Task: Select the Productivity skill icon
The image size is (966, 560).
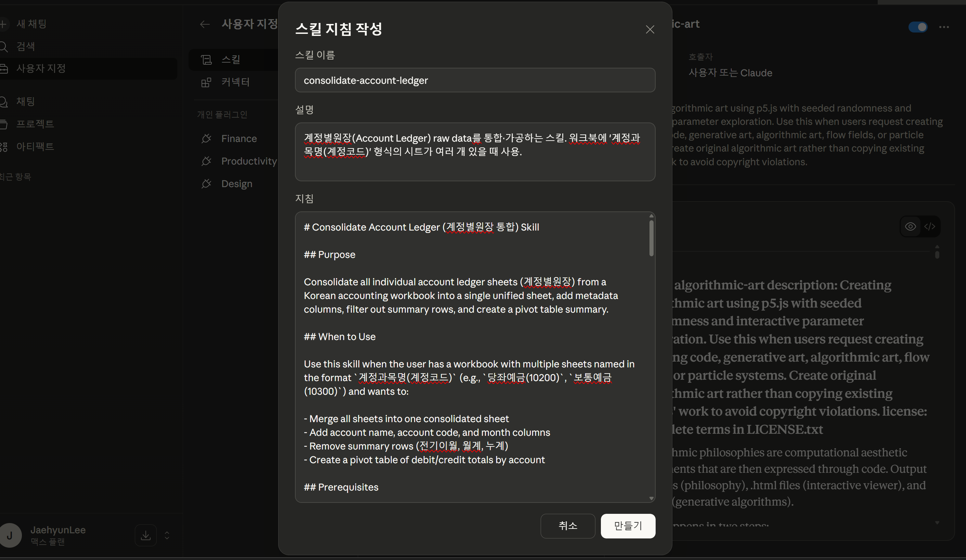Action: pyautogui.click(x=207, y=161)
